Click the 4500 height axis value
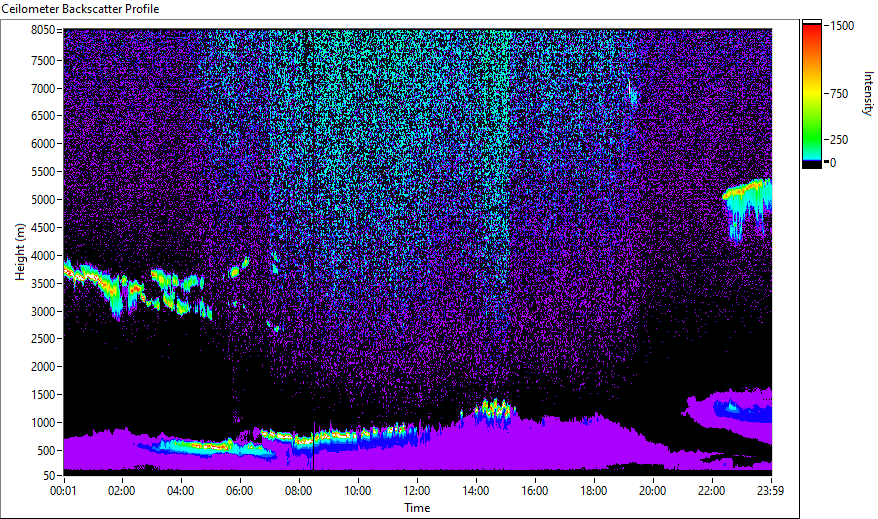878x519 pixels. pos(43,228)
